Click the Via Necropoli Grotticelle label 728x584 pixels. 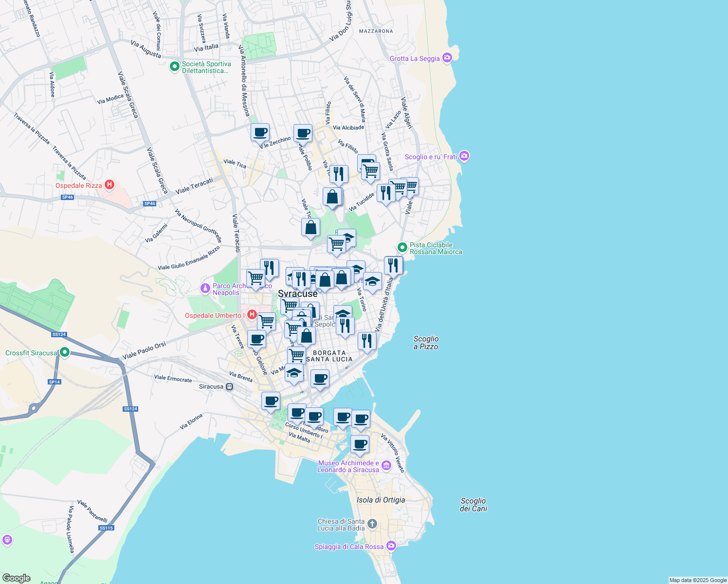[x=198, y=226]
